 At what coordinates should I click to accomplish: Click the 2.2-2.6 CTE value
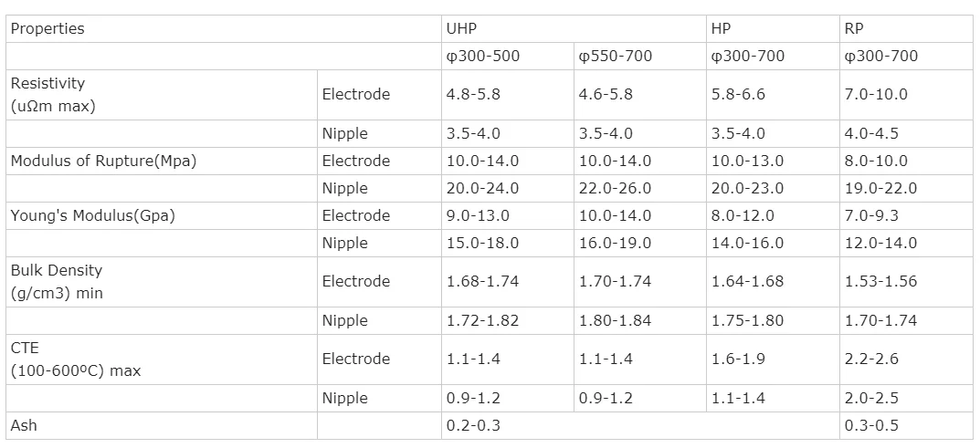click(x=871, y=359)
